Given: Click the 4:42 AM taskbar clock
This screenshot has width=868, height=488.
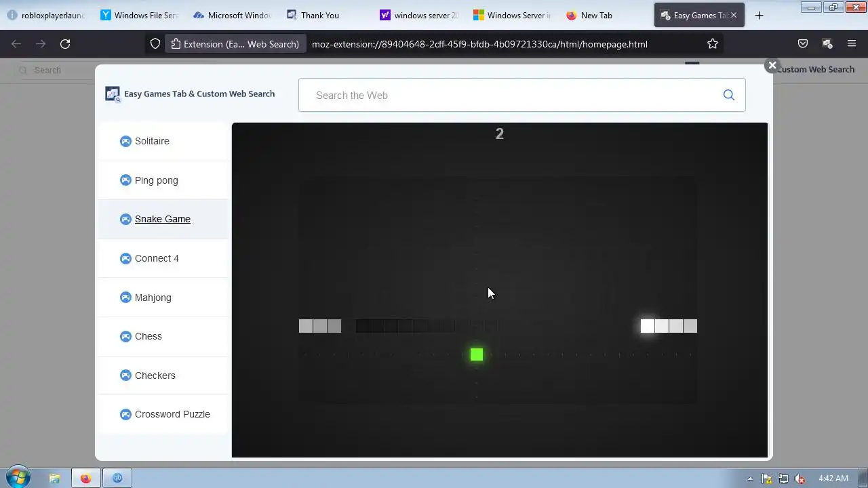Looking at the screenshot, I should [x=833, y=479].
